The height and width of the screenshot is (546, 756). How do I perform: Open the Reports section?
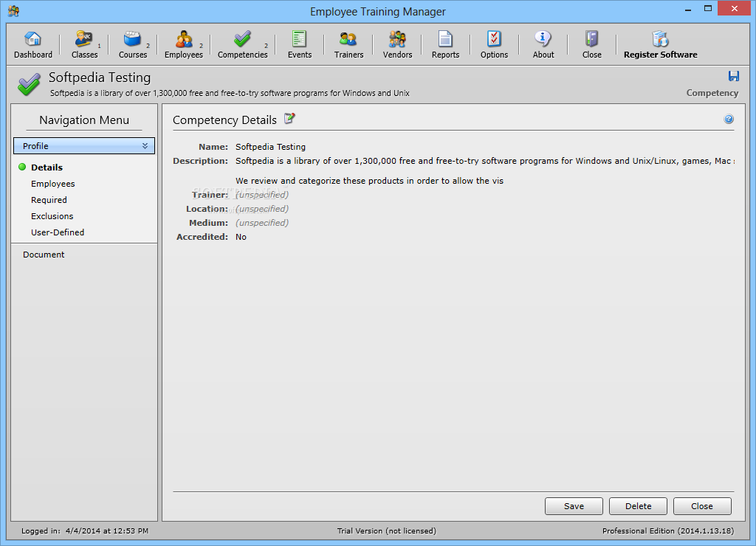click(445, 45)
